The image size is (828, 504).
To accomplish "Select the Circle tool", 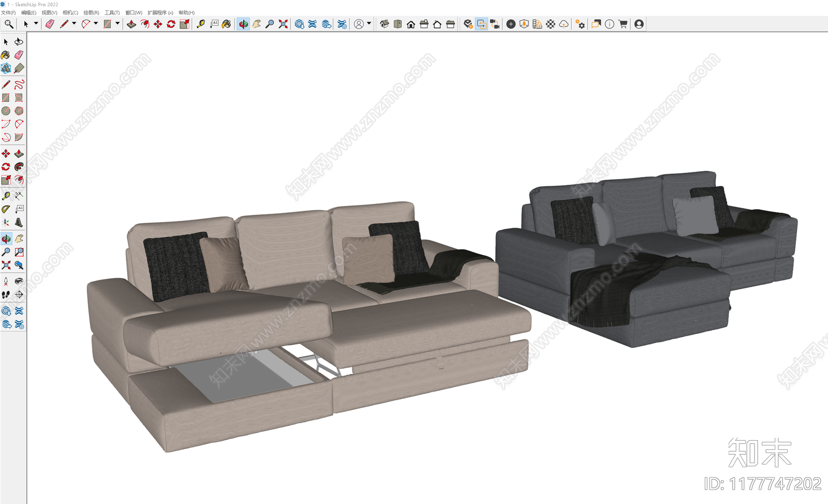I will click(x=6, y=111).
